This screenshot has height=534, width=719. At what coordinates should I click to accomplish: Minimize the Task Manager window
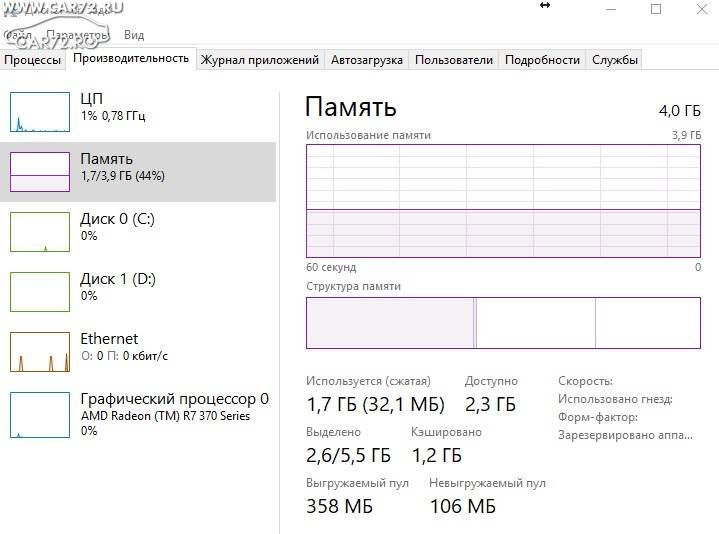click(611, 9)
